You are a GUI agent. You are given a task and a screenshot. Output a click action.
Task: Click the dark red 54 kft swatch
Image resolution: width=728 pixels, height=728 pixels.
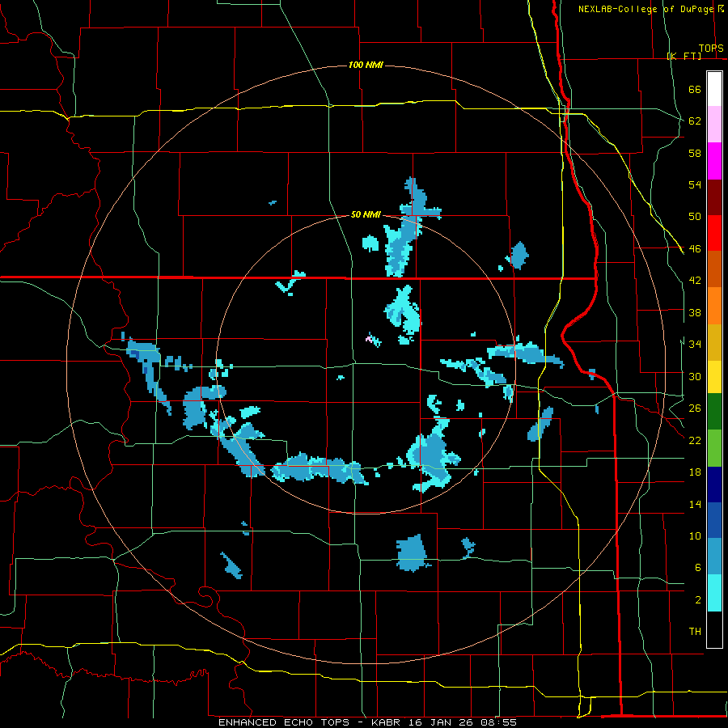tap(714, 197)
